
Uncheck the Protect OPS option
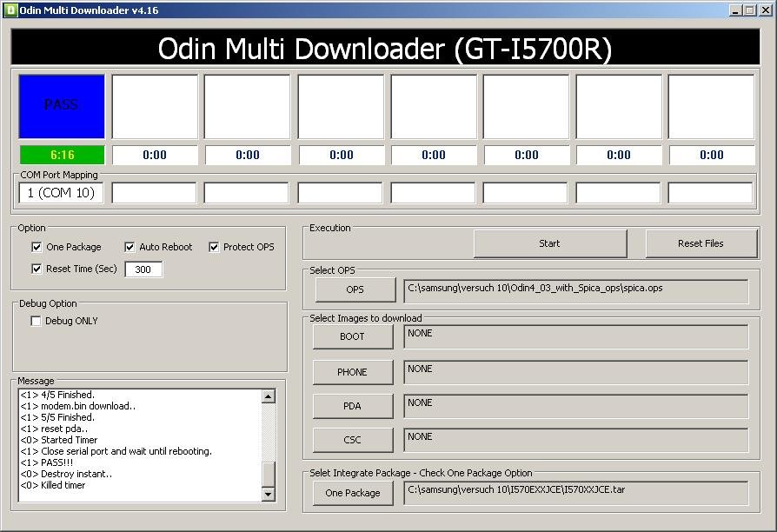click(214, 247)
